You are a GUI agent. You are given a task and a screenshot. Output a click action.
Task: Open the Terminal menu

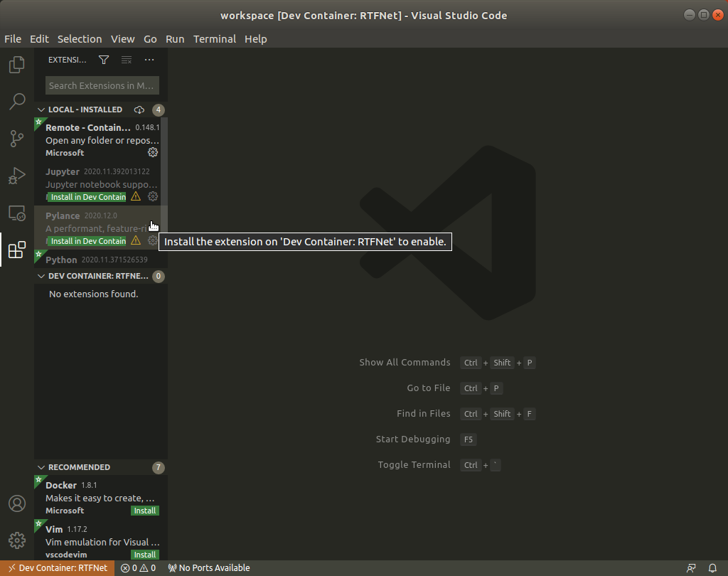(215, 39)
